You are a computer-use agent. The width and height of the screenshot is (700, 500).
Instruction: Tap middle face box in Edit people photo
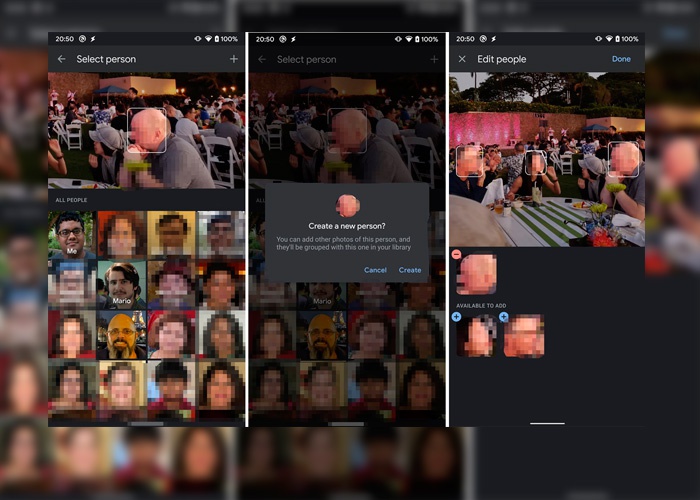535,163
